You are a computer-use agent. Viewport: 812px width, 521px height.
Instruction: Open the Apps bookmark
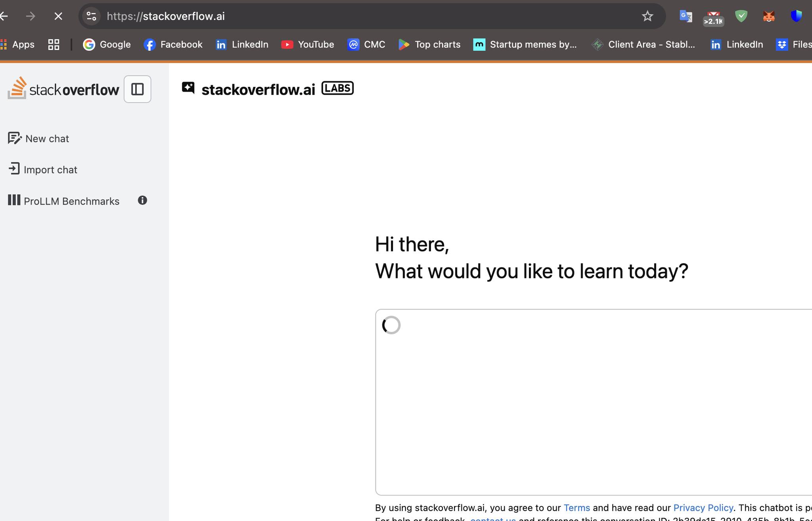[17, 44]
